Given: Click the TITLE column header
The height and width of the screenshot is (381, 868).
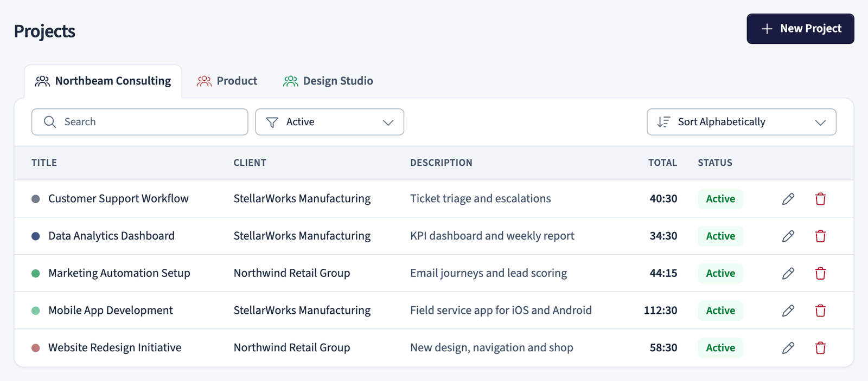Looking at the screenshot, I should tap(44, 163).
